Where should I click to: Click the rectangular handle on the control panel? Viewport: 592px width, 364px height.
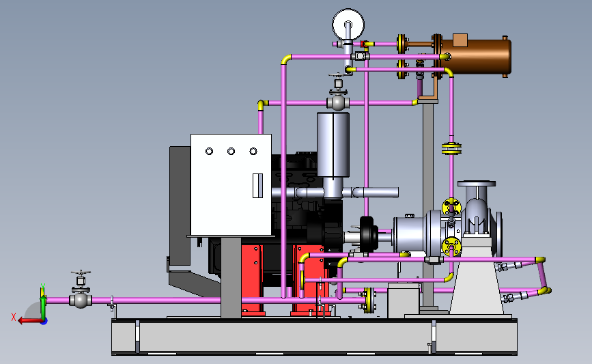257,185
